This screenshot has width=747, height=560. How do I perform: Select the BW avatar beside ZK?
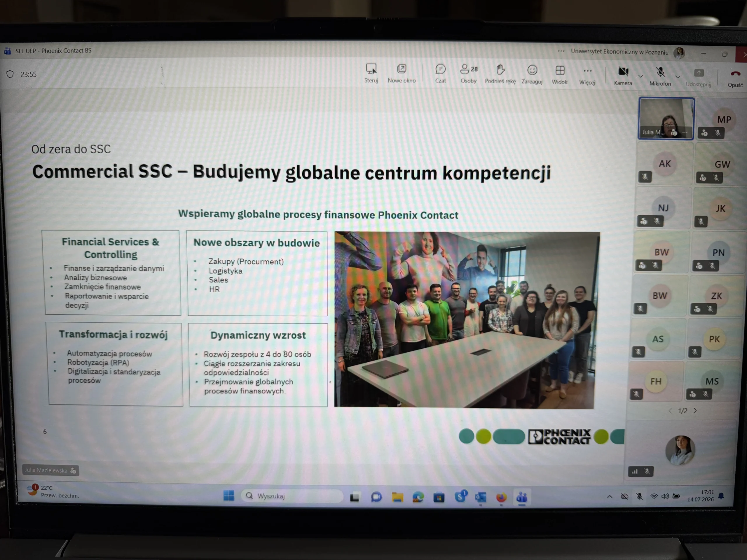coord(659,296)
